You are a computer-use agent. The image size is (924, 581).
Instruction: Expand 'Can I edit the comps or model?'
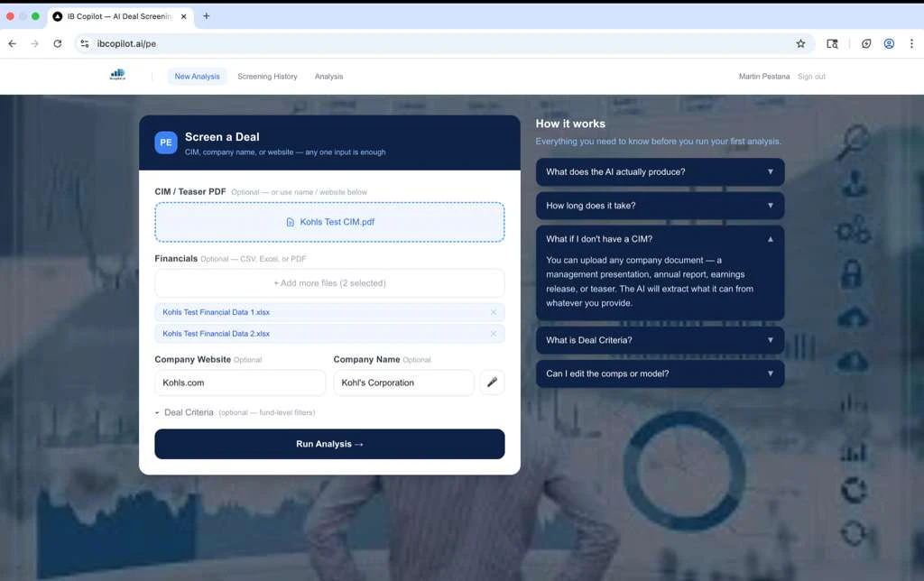(660, 373)
